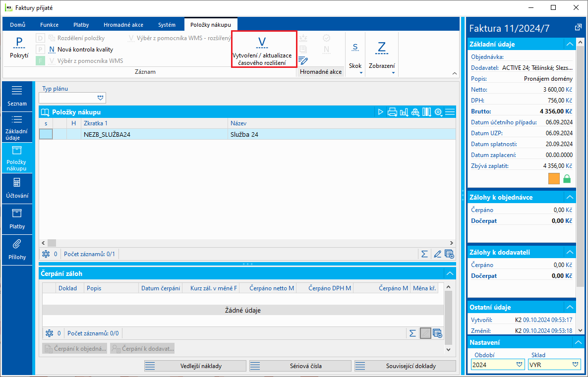Viewport: 588px width, 377px height.
Task: Click the orange square status indicator
Action: 554,179
